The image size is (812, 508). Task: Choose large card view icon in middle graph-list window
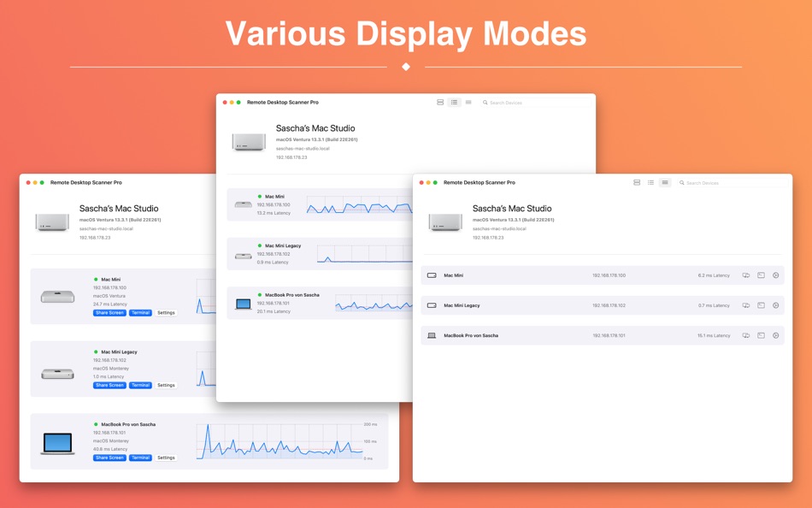(440, 102)
